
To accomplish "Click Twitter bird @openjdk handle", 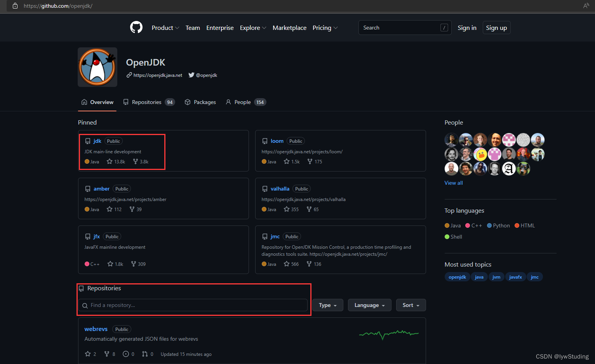I will pos(203,75).
